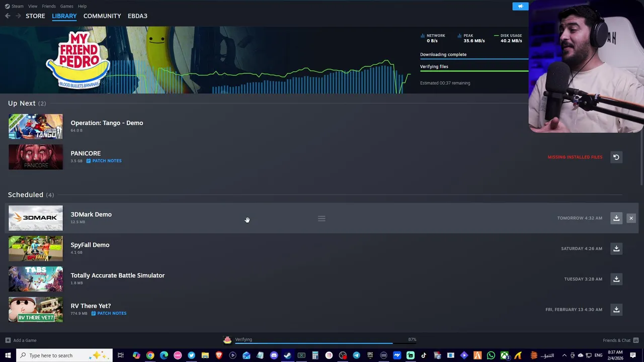
Task: Open the Friends menu
Action: pos(49,6)
